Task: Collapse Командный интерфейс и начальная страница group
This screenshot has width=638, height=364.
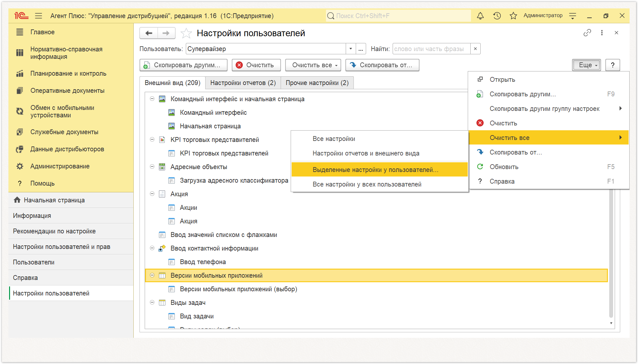Action: 152,99
